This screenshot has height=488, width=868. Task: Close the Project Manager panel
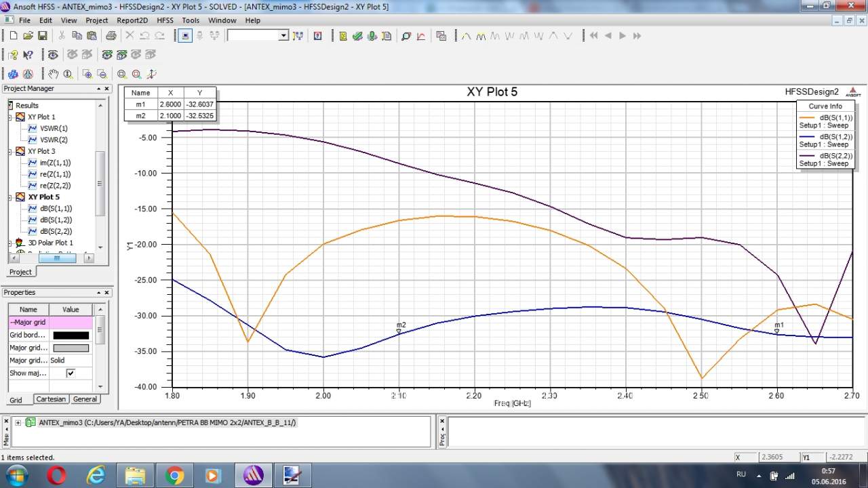pyautogui.click(x=106, y=89)
